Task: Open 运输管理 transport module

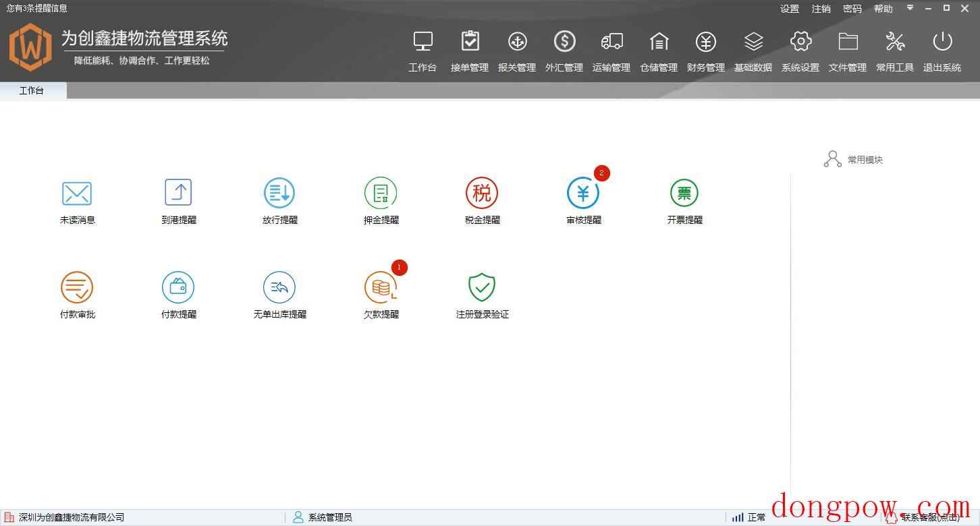Action: [x=611, y=51]
